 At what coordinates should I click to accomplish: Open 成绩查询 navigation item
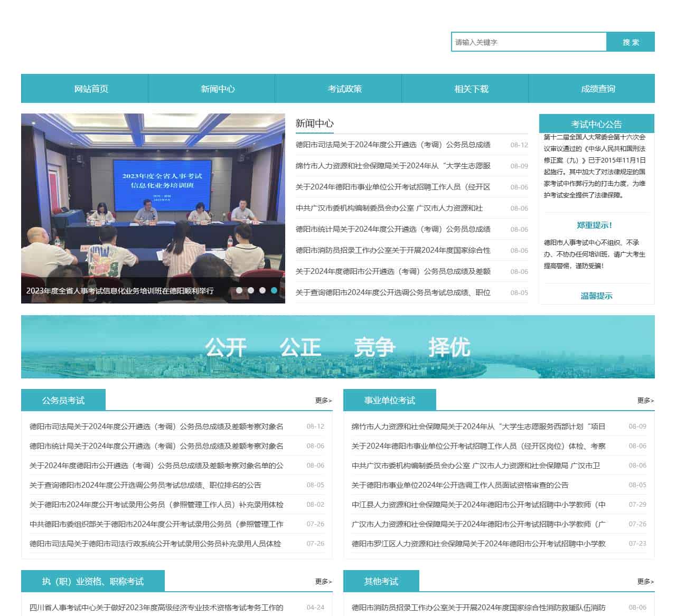click(598, 89)
